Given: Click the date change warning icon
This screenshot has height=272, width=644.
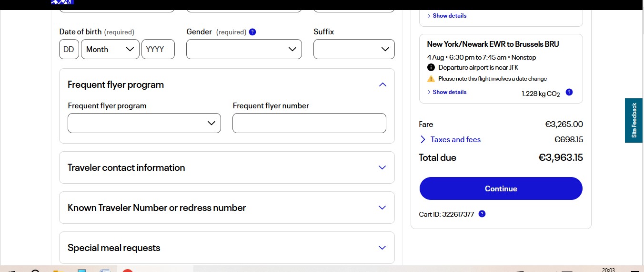Looking at the screenshot, I should [x=431, y=79].
